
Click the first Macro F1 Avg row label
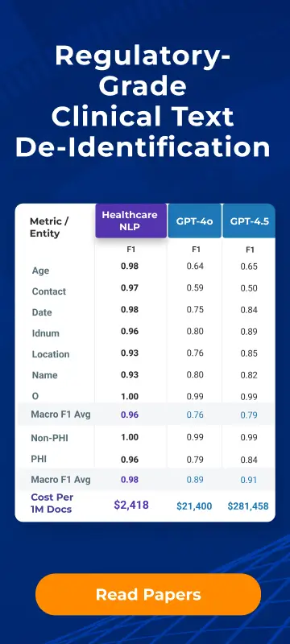(x=60, y=414)
